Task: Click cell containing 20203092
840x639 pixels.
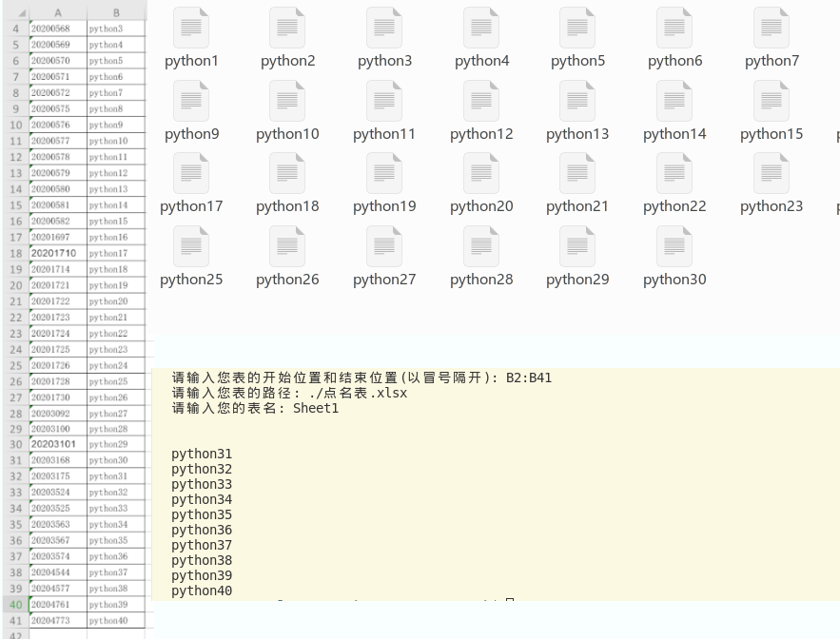Action: (58, 414)
